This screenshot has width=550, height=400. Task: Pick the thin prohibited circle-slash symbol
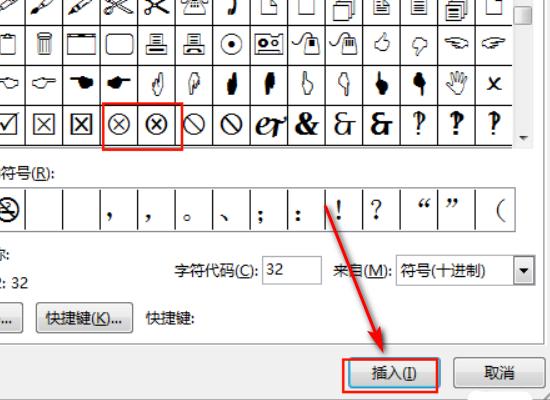[x=194, y=125]
